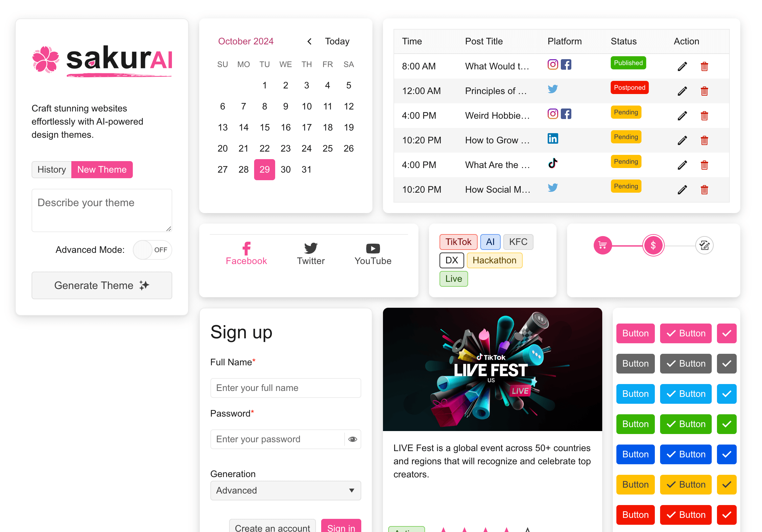762x532 pixels.
Task: Click the 'New Theme' tab button
Action: point(102,170)
